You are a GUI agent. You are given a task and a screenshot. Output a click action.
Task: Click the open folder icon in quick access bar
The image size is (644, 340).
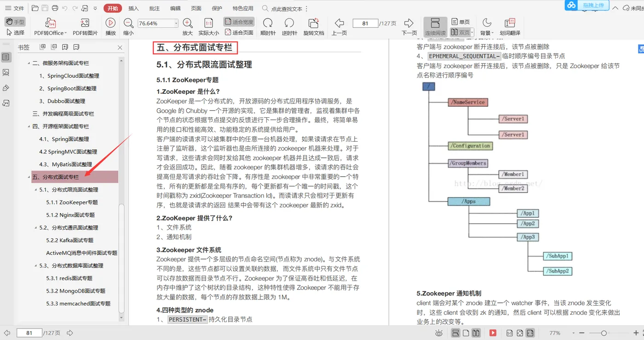[x=35, y=8]
